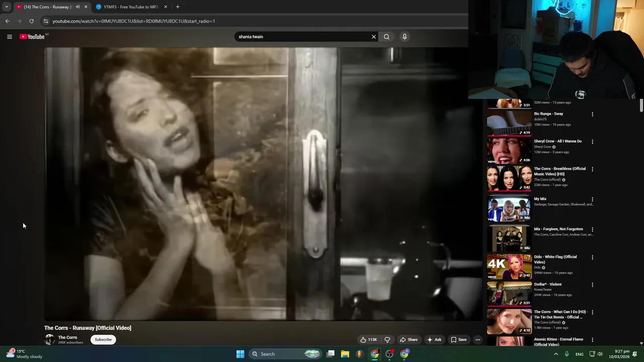Click the tray microphone icon
The width and height of the screenshot is (644, 362).
tap(567, 354)
